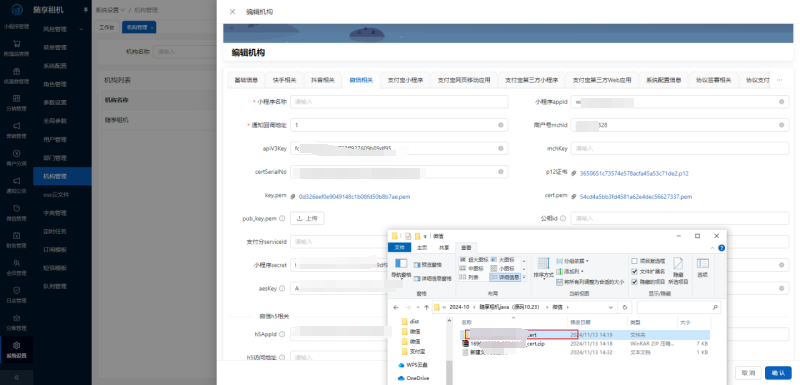Open more tabs ellipsis in 编辑机构

pyautogui.click(x=779, y=80)
